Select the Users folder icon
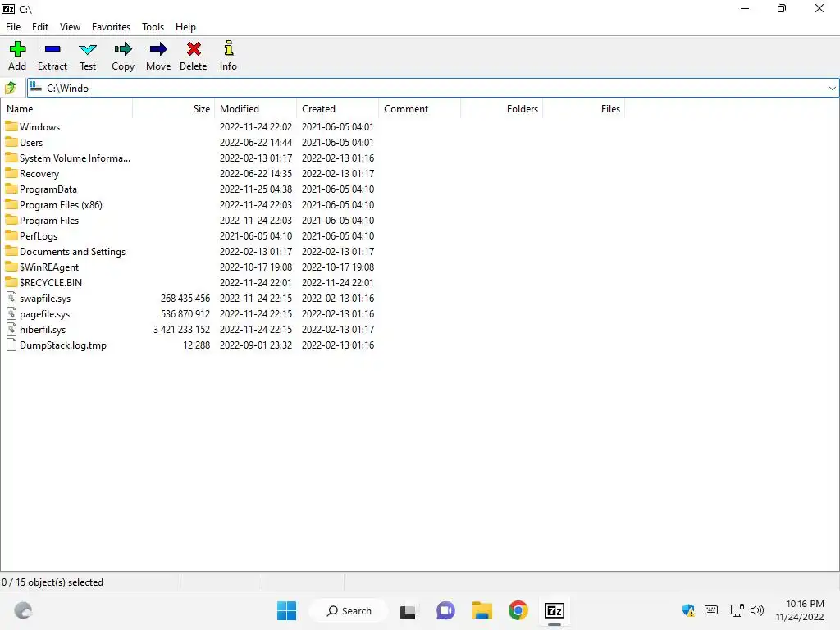 [11, 142]
